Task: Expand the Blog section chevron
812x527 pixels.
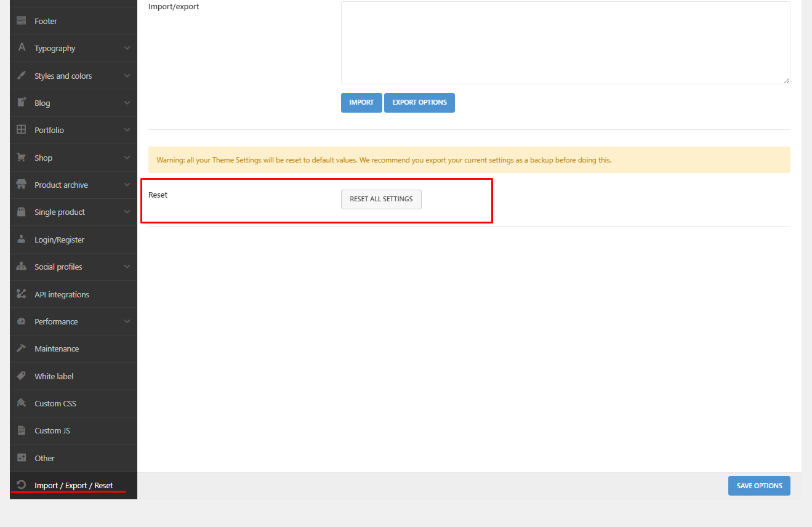Action: (x=127, y=103)
